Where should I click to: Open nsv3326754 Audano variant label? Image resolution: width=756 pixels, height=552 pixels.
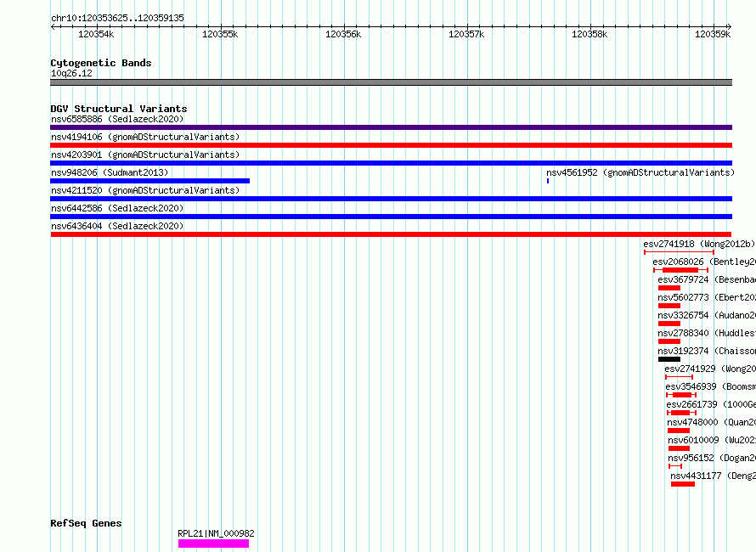[707, 315]
